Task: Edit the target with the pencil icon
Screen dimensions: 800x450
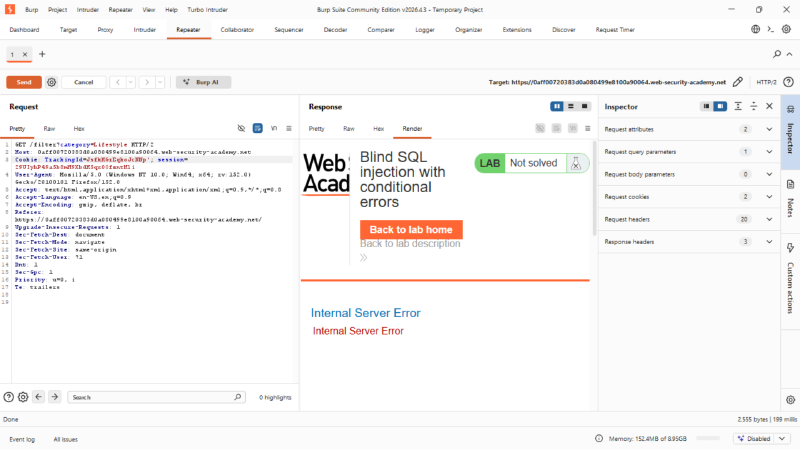Action: (x=738, y=82)
